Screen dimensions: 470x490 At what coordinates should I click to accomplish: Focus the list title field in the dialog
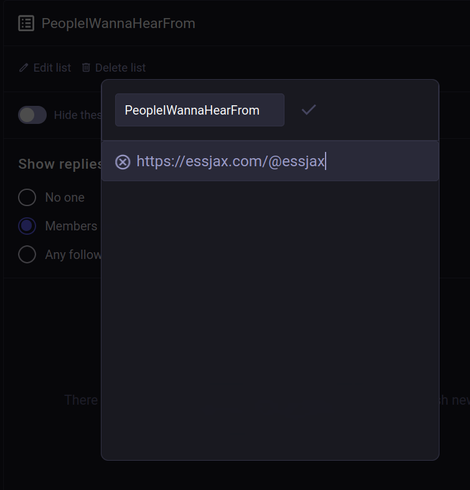click(200, 110)
